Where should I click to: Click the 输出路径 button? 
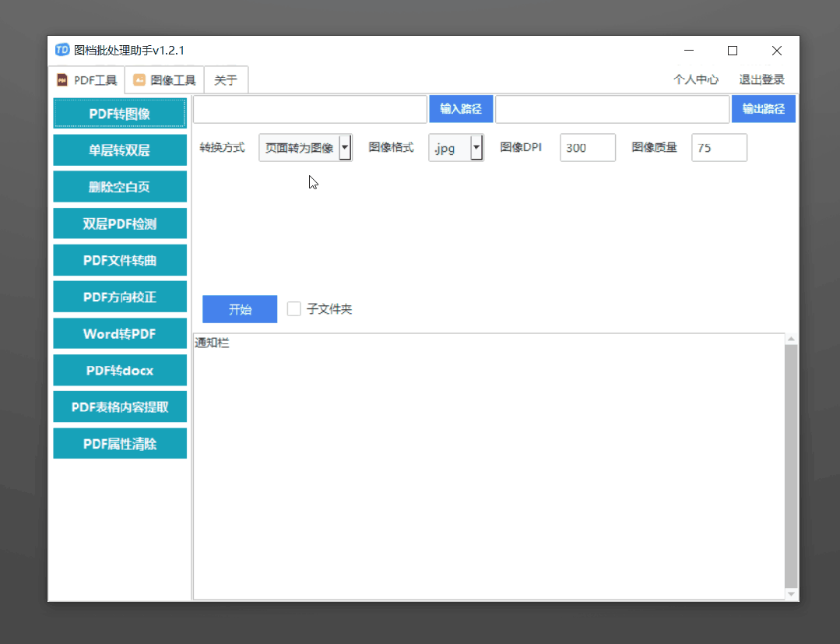[x=764, y=109]
